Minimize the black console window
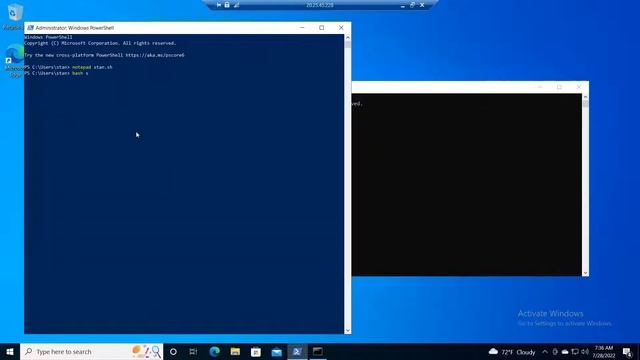Viewport: 640px width, 360px height. pyautogui.click(x=540, y=87)
